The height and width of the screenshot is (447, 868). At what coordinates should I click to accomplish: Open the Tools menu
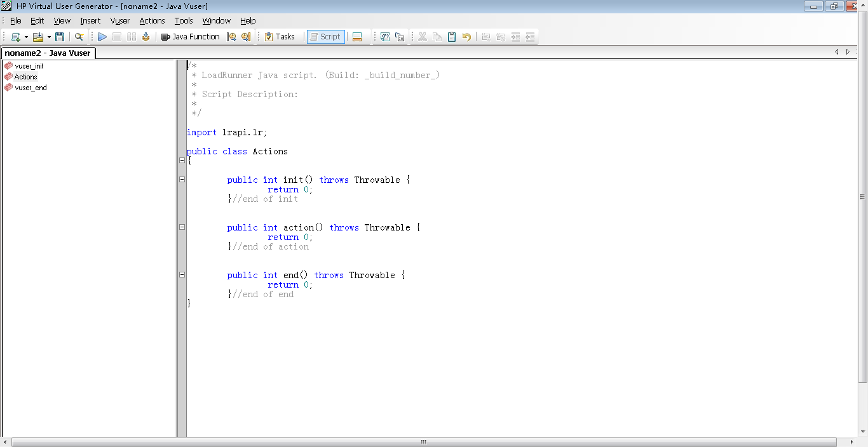click(x=184, y=21)
